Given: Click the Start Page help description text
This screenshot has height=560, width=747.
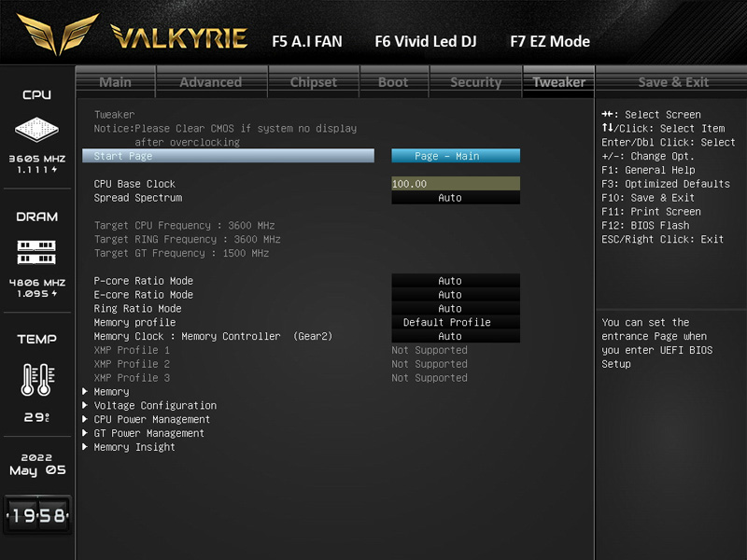Looking at the screenshot, I should 657,343.
